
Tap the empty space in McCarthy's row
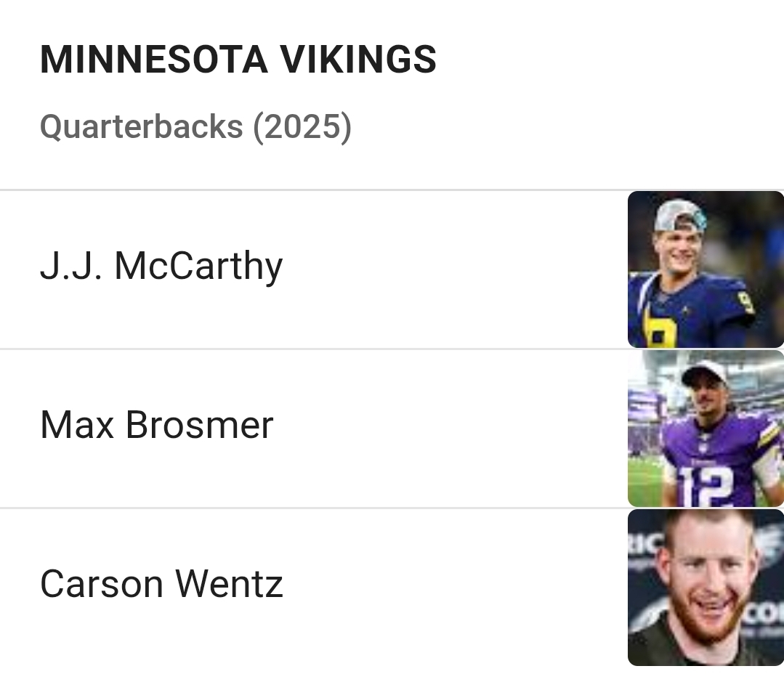pyautogui.click(x=450, y=269)
